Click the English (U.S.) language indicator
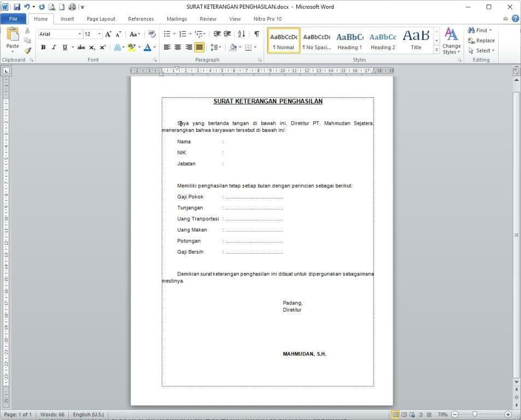 [88, 415]
